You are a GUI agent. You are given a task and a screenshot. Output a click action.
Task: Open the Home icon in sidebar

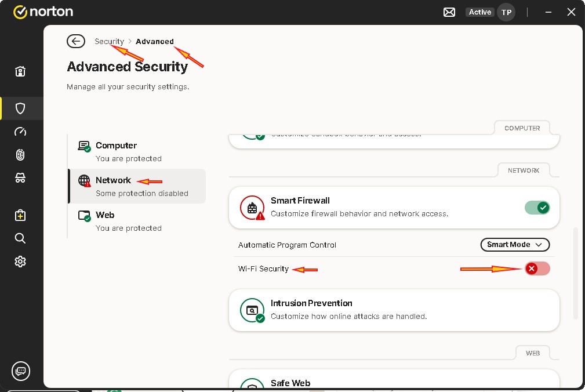20,71
